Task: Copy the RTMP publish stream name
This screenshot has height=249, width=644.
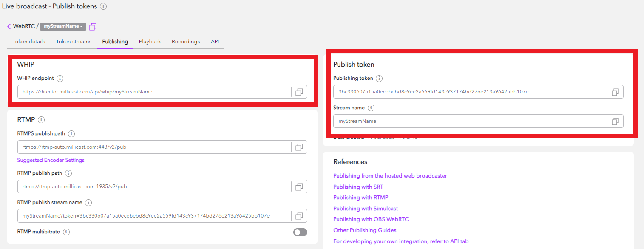Action: (x=299, y=216)
